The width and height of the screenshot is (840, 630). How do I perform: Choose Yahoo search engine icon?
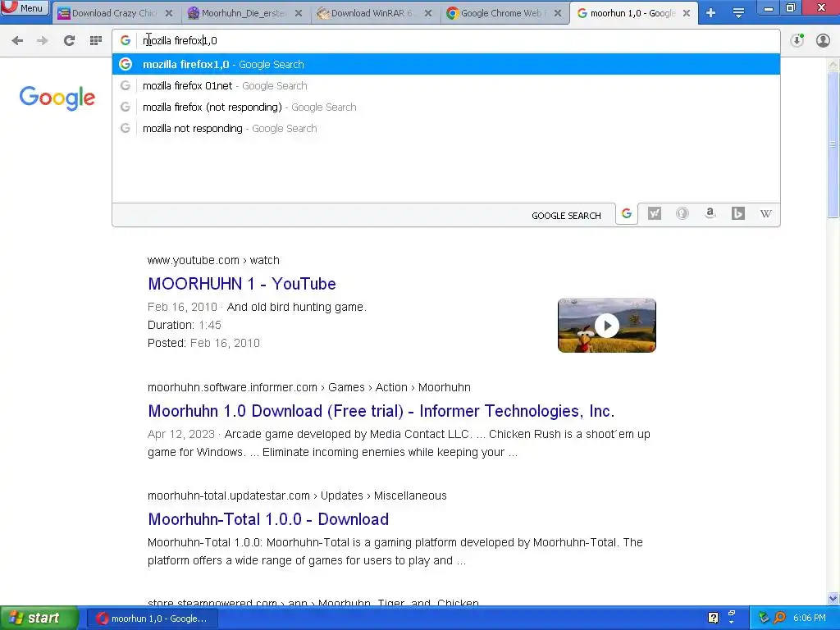point(654,214)
